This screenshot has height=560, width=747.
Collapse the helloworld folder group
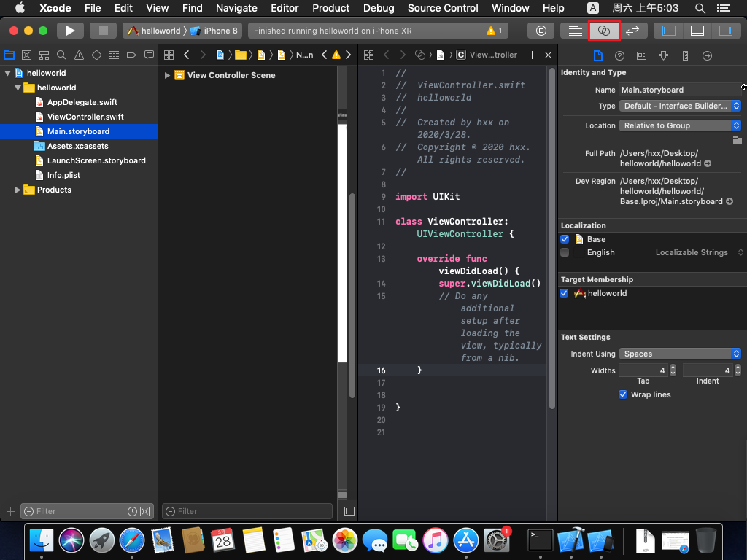tap(18, 87)
